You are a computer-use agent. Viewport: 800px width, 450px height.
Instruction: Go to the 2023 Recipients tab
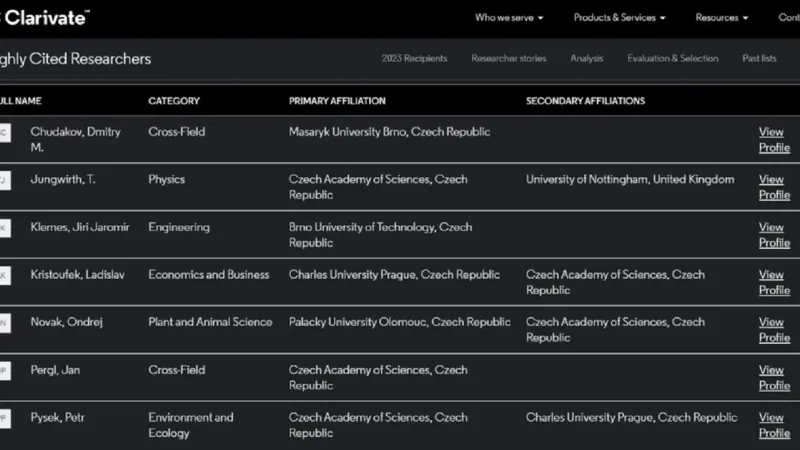(x=414, y=59)
